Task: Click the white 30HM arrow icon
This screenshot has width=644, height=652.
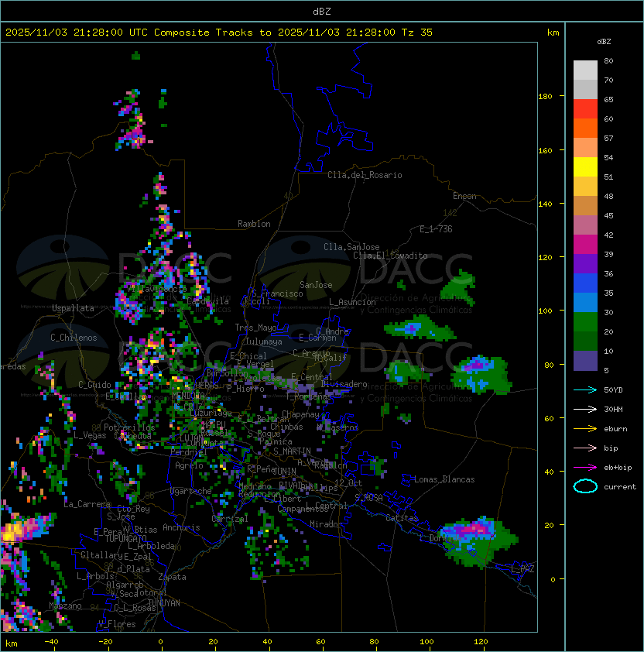Action: coord(585,409)
